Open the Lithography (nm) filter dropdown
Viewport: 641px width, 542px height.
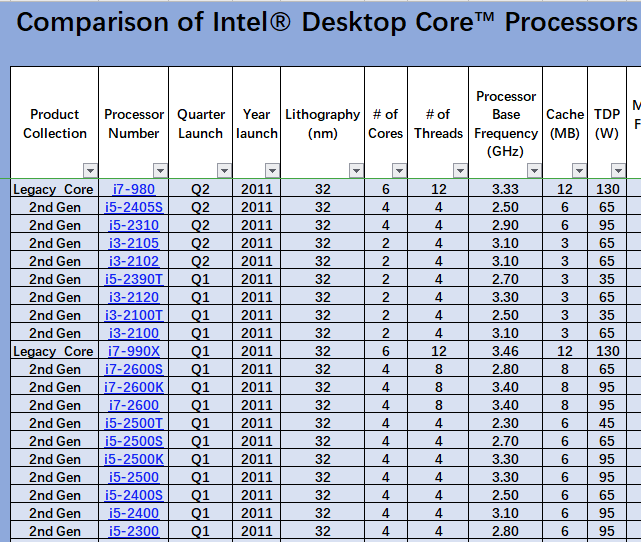click(x=356, y=170)
